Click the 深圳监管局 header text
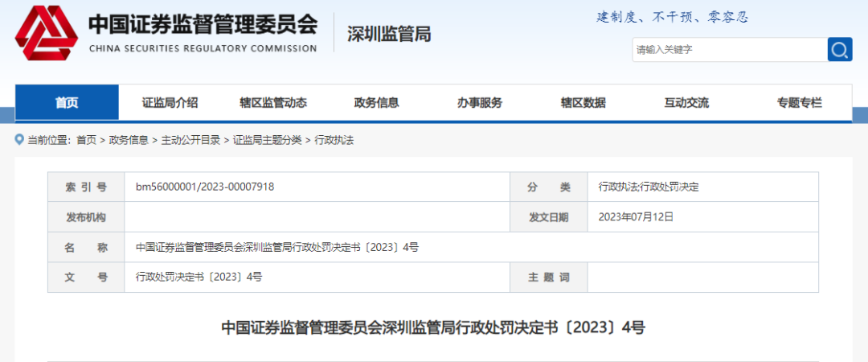This screenshot has width=868, height=362. tap(389, 35)
